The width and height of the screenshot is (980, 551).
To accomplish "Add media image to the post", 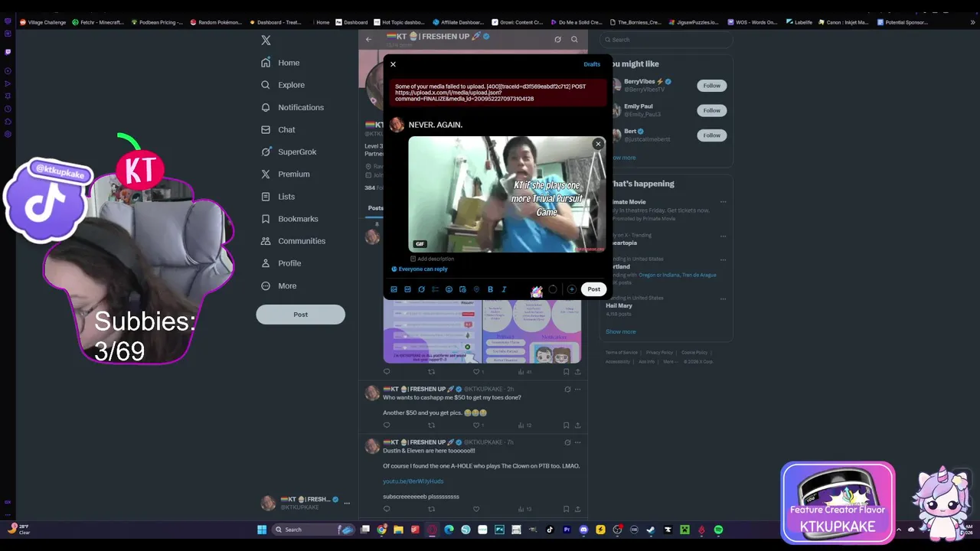I will (x=394, y=289).
